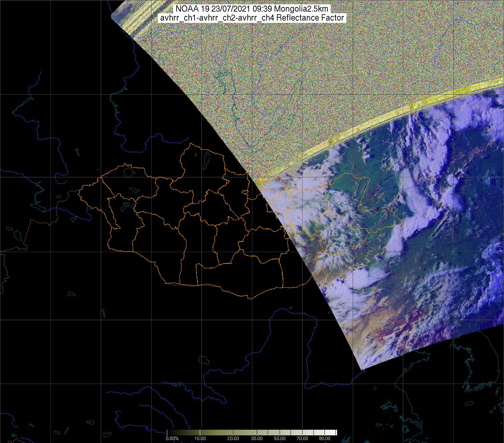504x443 pixels.
Task: Click the '70.00' label under the reflectance scale
Action: [x=302, y=438]
